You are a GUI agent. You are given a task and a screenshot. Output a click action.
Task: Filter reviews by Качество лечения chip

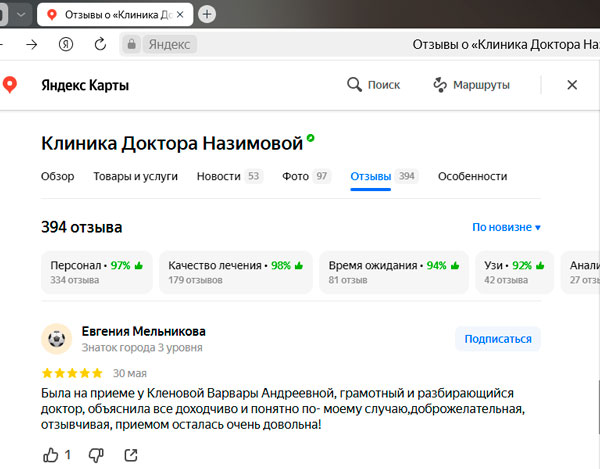click(x=236, y=272)
